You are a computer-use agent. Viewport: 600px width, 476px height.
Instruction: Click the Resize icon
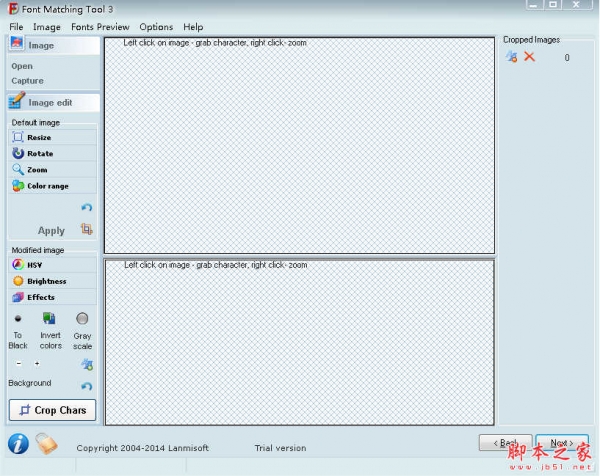coord(18,137)
